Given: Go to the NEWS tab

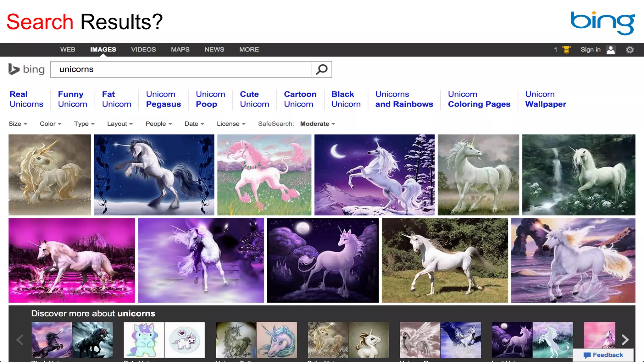Looking at the screenshot, I should click(214, 50).
